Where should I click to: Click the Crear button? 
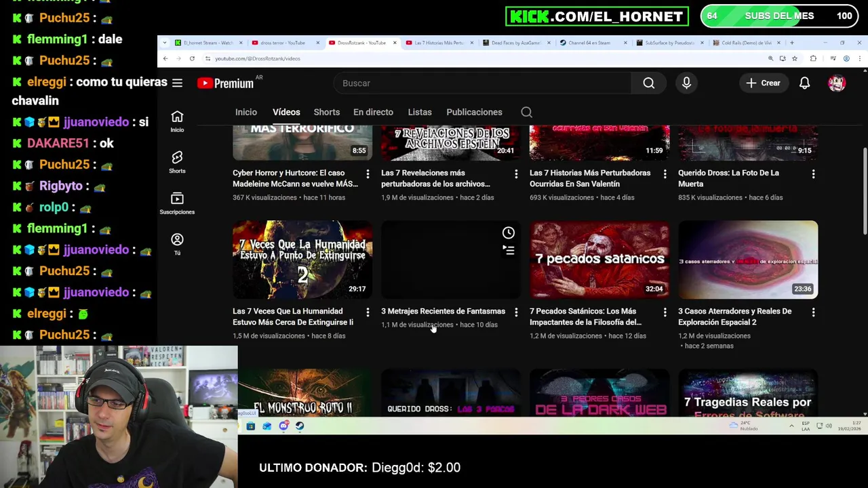click(x=764, y=83)
